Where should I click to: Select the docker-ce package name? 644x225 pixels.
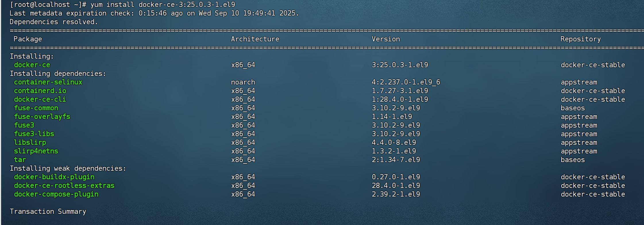click(32, 65)
